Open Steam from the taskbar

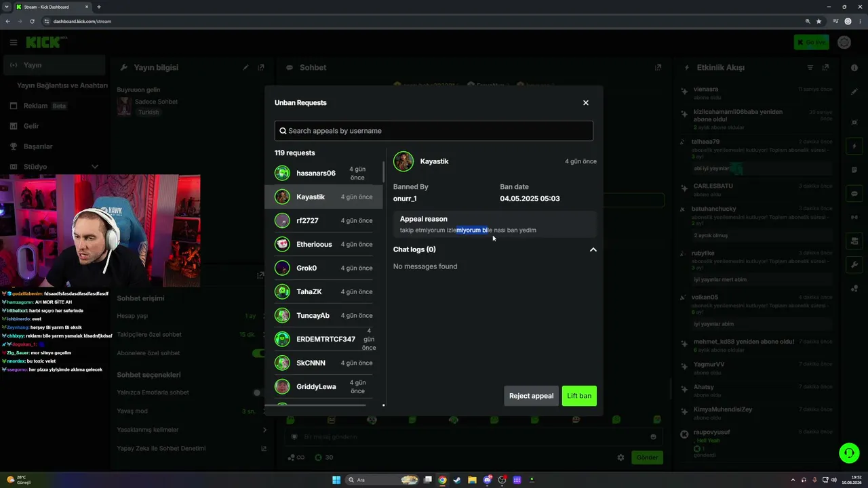(457, 480)
